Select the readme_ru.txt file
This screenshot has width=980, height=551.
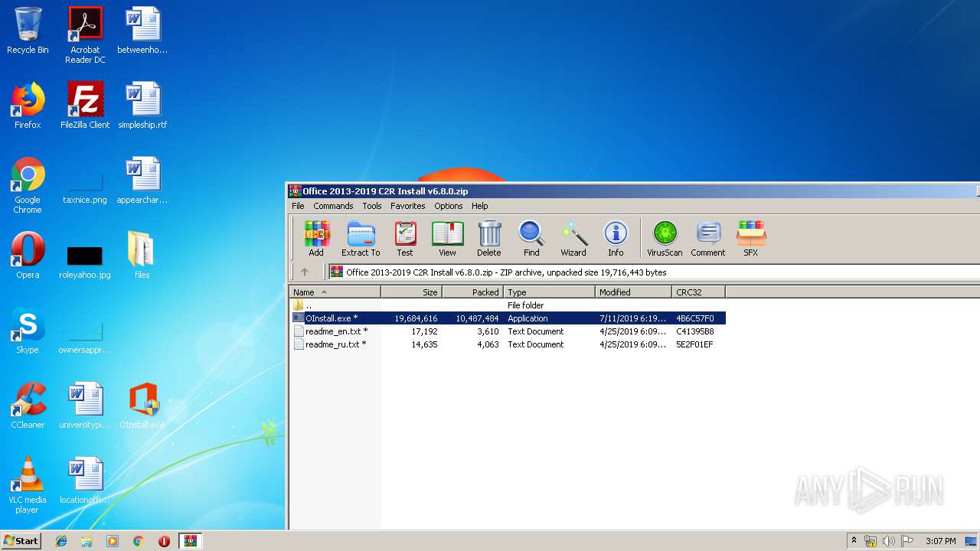(508, 344)
